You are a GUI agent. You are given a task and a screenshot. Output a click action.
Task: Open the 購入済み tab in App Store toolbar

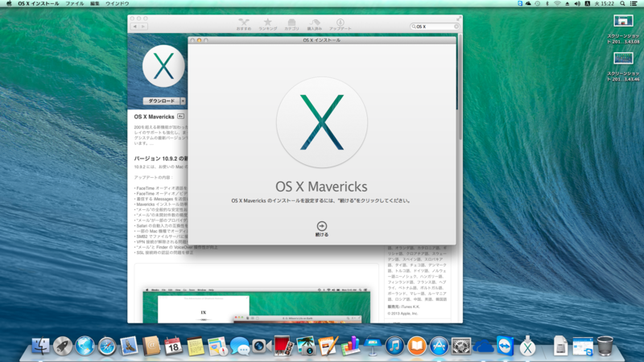pyautogui.click(x=315, y=25)
